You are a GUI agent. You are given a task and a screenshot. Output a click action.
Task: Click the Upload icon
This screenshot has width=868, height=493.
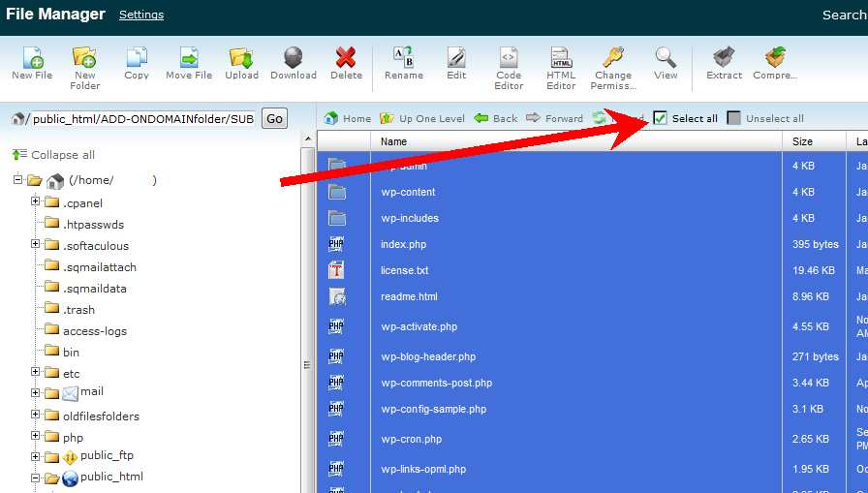[x=241, y=58]
